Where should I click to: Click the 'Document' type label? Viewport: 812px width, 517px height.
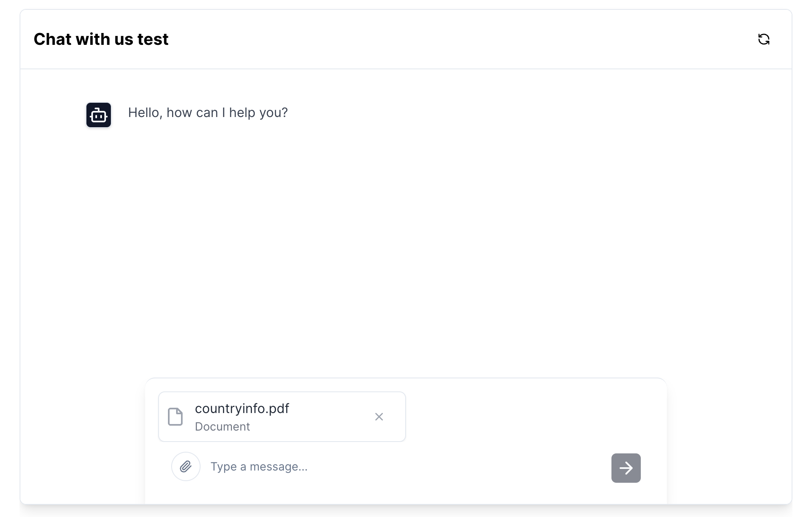click(x=222, y=426)
